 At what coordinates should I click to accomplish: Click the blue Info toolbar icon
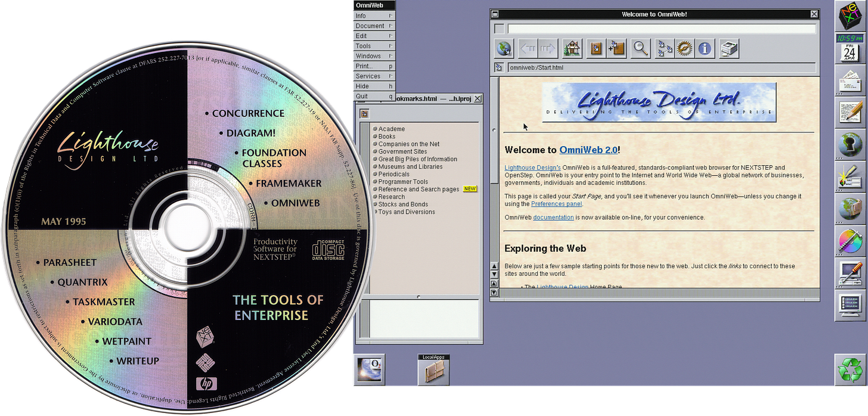click(705, 48)
